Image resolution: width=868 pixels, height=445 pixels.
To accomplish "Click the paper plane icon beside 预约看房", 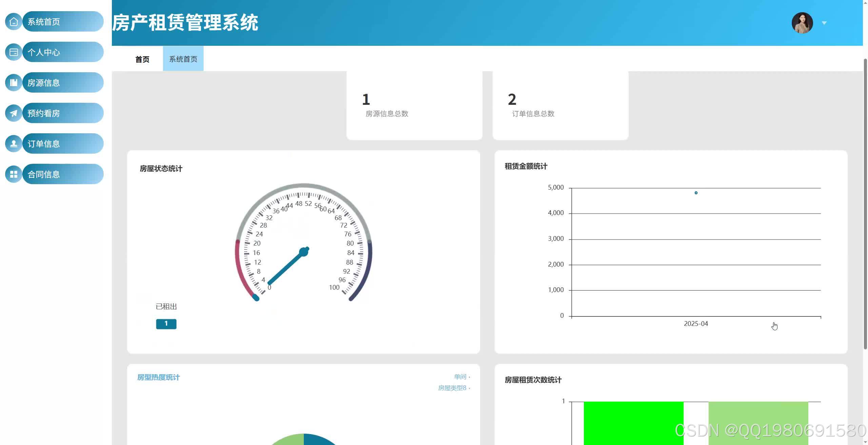I will (14, 113).
